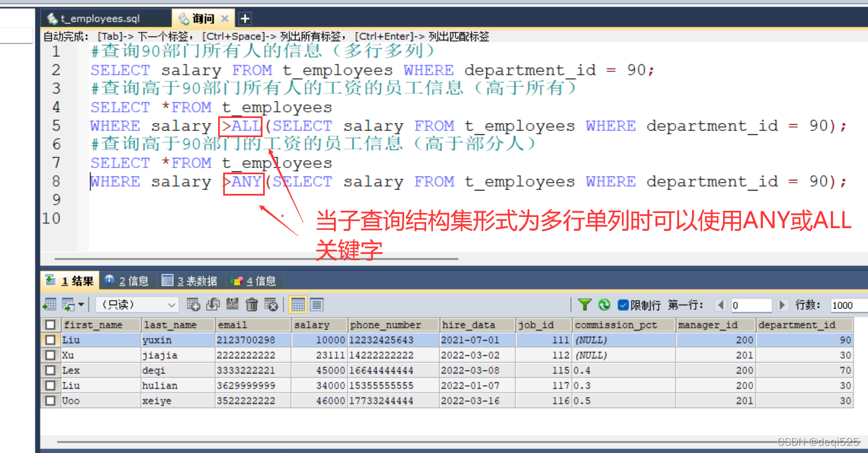The height and width of the screenshot is (453, 868).
Task: Sort by salary column header
Action: coord(319,325)
